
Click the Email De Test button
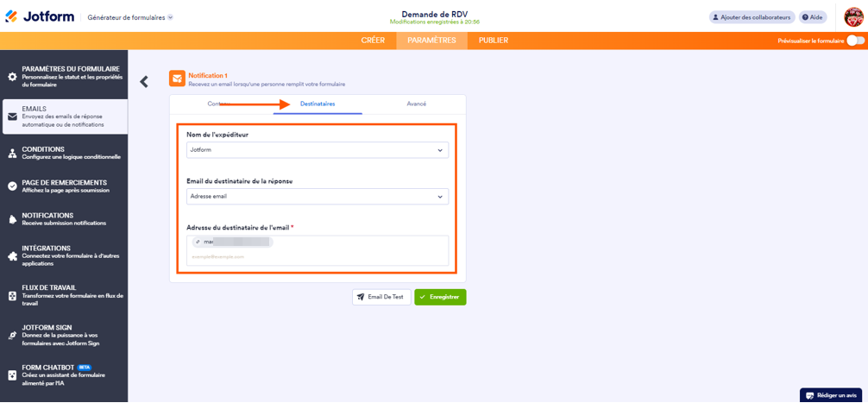pyautogui.click(x=381, y=297)
